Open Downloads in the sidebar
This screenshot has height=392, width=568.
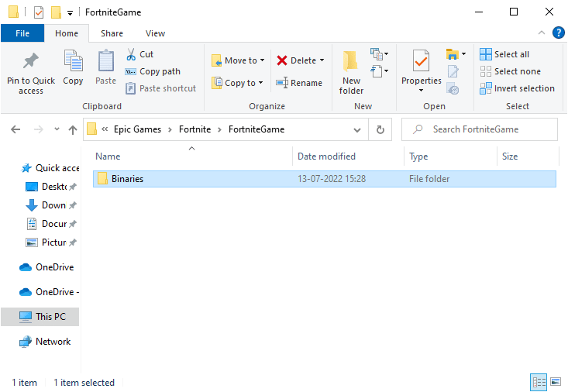[x=50, y=205]
